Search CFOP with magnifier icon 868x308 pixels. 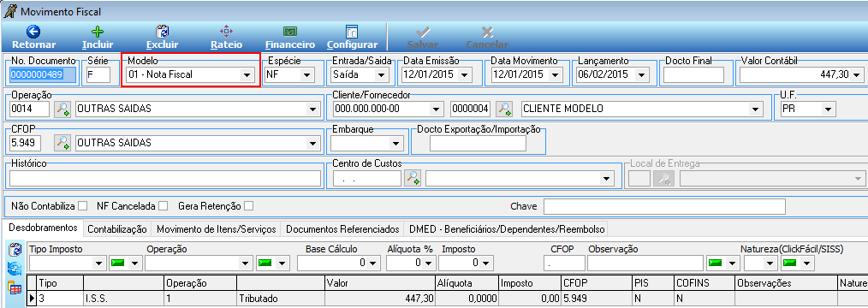click(62, 143)
